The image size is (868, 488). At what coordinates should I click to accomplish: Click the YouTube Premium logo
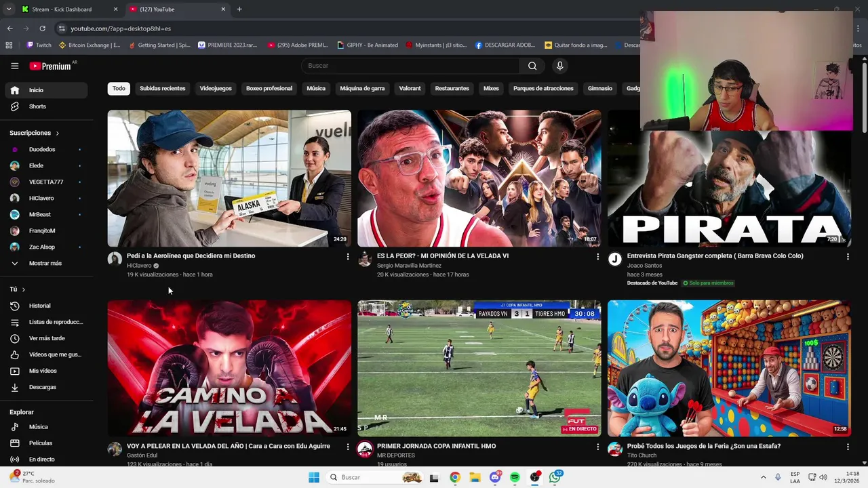point(51,66)
